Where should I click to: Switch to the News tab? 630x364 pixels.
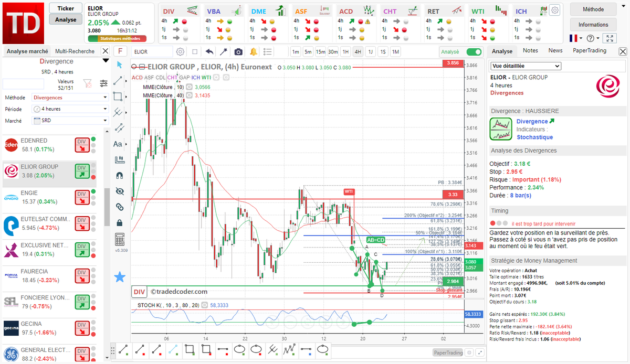[x=555, y=50]
